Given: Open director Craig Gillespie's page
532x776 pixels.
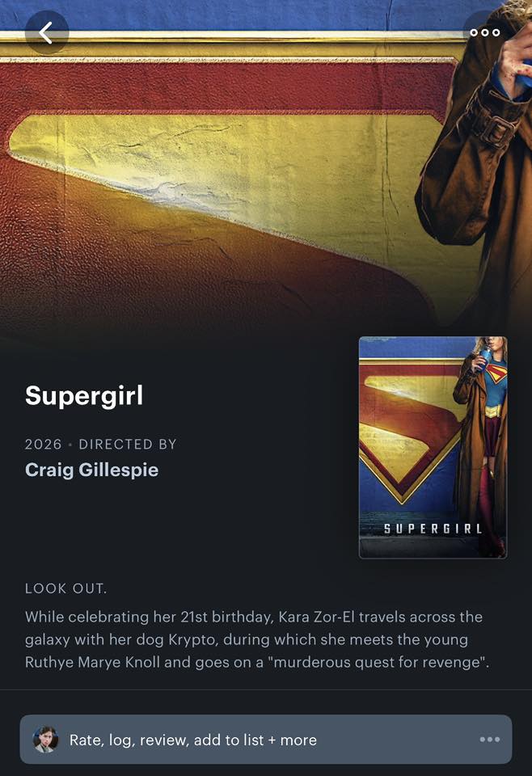Looking at the screenshot, I should click(x=91, y=470).
